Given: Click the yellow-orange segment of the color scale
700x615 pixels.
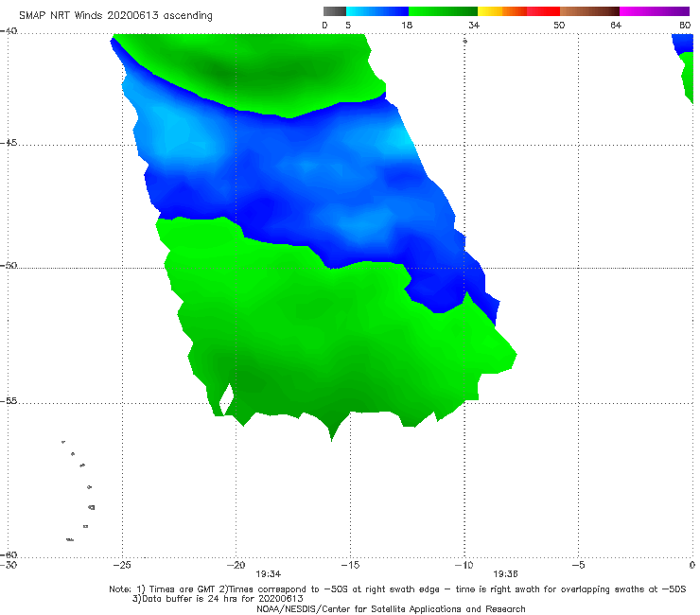Looking at the screenshot, I should [502, 11].
